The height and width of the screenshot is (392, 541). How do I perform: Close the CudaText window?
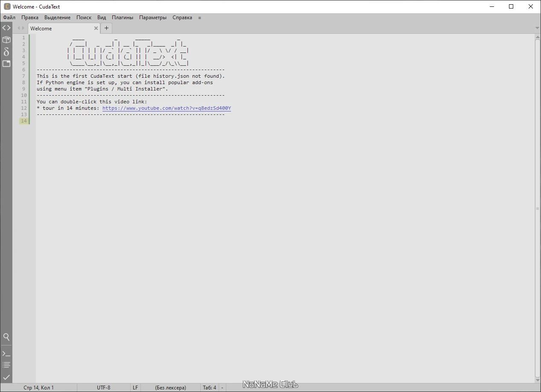(531, 6)
